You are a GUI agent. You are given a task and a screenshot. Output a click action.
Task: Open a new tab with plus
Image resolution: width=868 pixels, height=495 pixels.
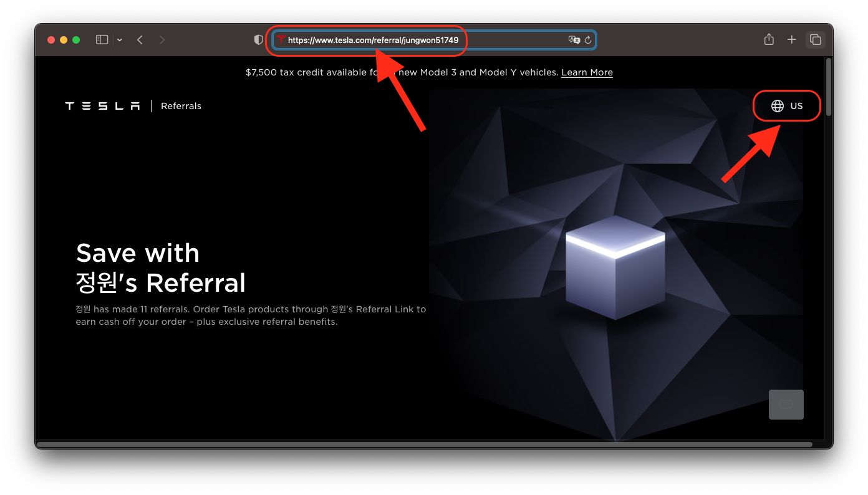[792, 40]
